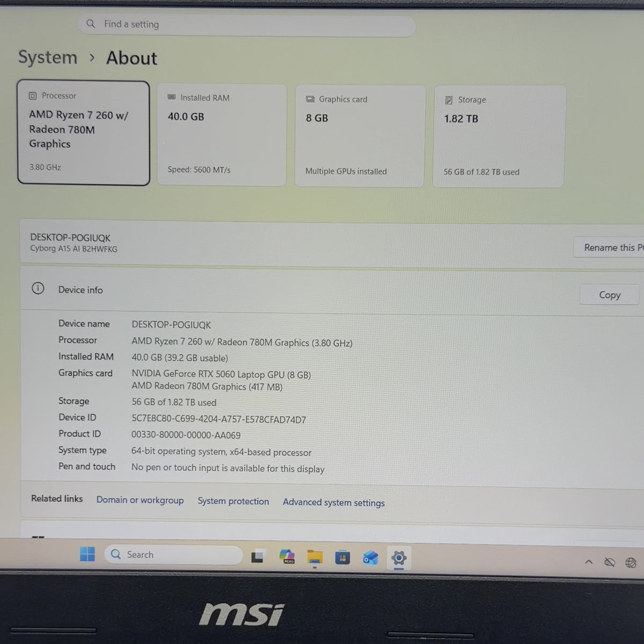Click the 40.0 GB (39.2 GB usable) value
This screenshot has height=644, width=644.
click(x=180, y=358)
